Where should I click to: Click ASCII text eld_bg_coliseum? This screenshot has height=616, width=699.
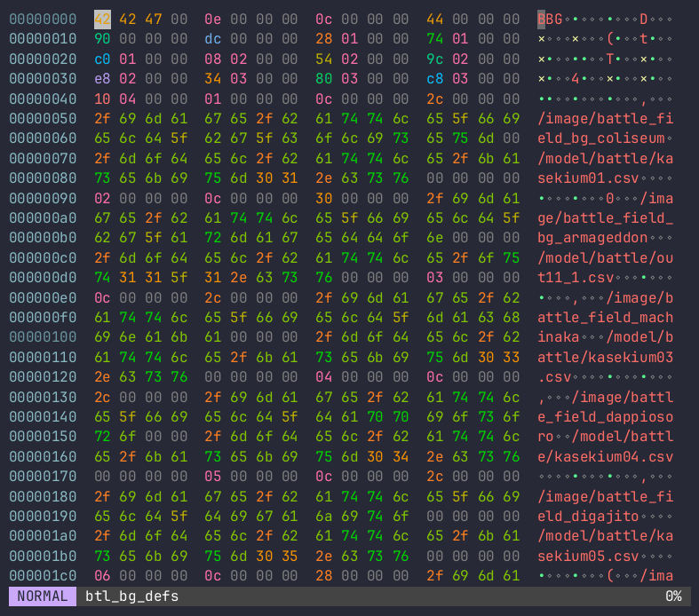pos(601,138)
